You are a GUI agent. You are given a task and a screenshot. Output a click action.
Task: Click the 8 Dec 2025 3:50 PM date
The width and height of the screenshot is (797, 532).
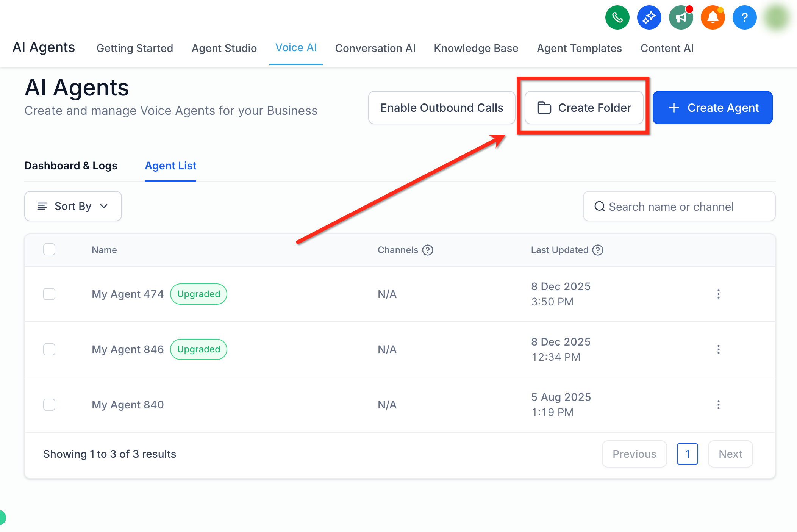tap(561, 294)
